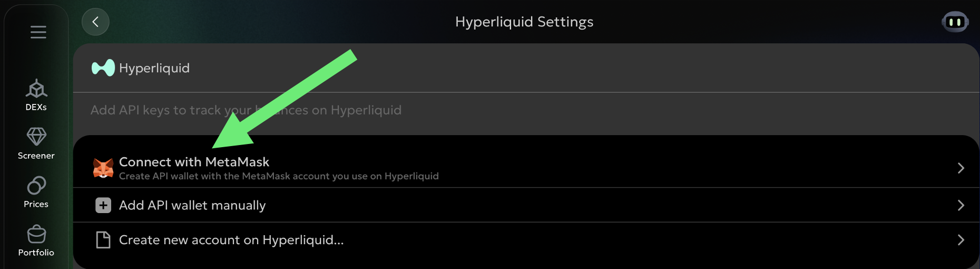
Task: Open the Prices coins icon
Action: pyautogui.click(x=36, y=186)
